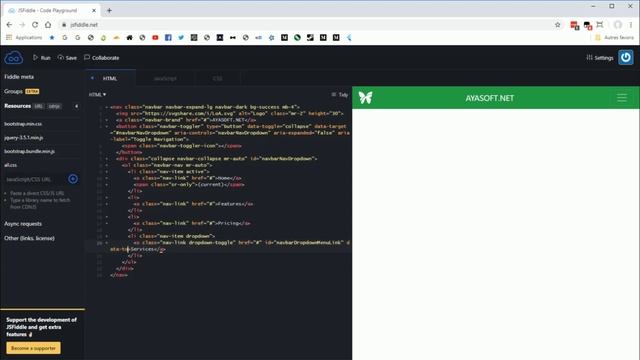Collapse the Resources section arrow
Image resolution: width=640 pixels, height=360 pixels.
[x=76, y=106]
